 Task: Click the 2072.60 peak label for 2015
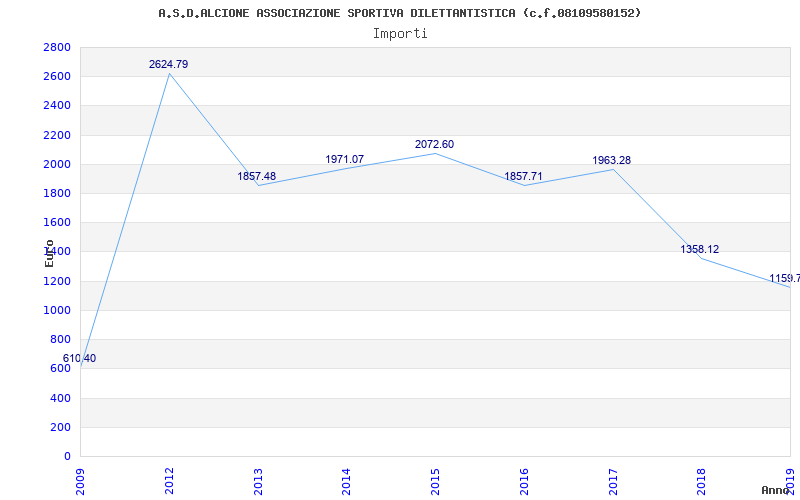[x=434, y=144]
